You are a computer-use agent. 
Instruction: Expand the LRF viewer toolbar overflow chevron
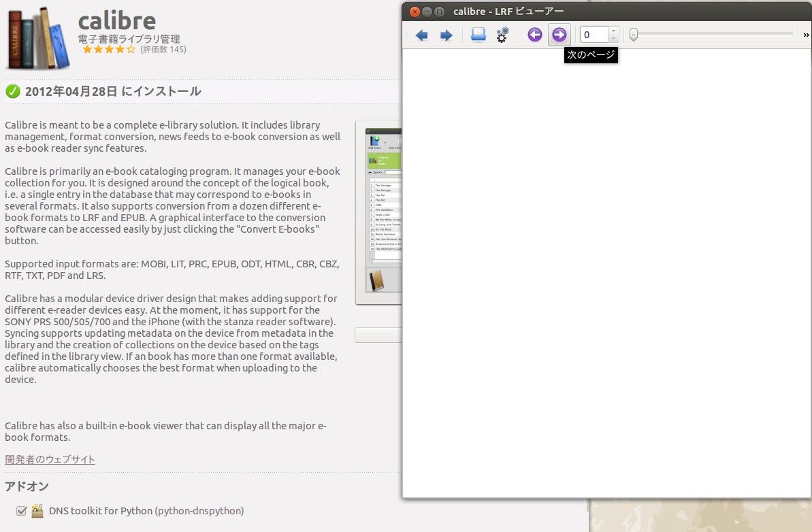click(806, 35)
